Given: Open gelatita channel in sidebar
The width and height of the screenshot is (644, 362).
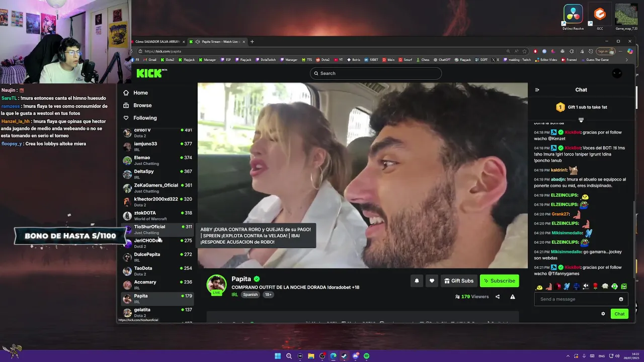Looking at the screenshot, I should pyautogui.click(x=157, y=312).
